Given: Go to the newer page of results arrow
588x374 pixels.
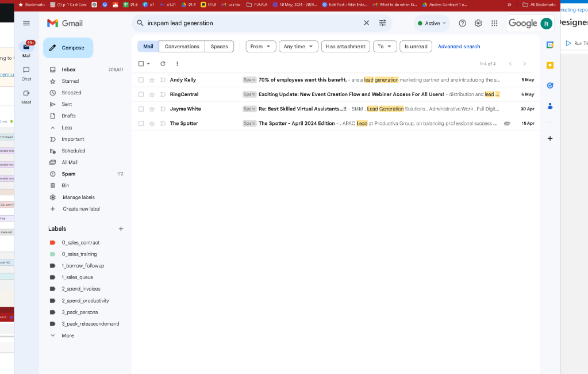Looking at the screenshot, I should coord(510,64).
